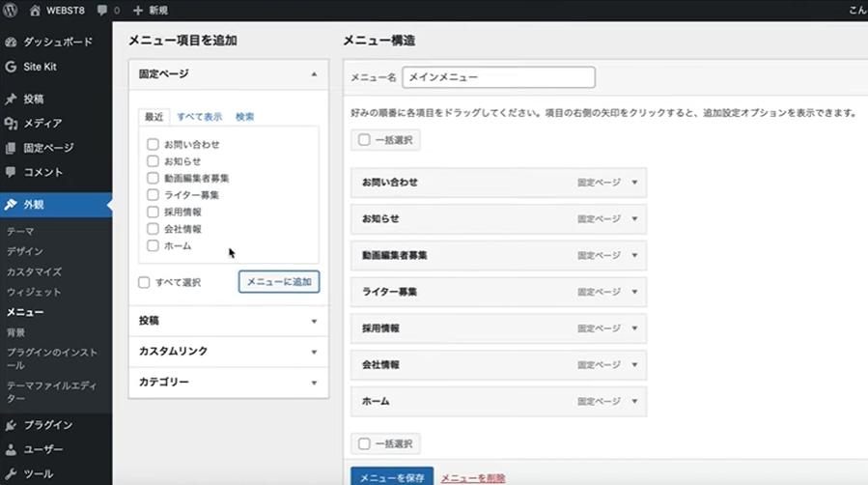The width and height of the screenshot is (868, 485).
Task: Click 外観 appearance brush icon
Action: pyautogui.click(x=11, y=204)
